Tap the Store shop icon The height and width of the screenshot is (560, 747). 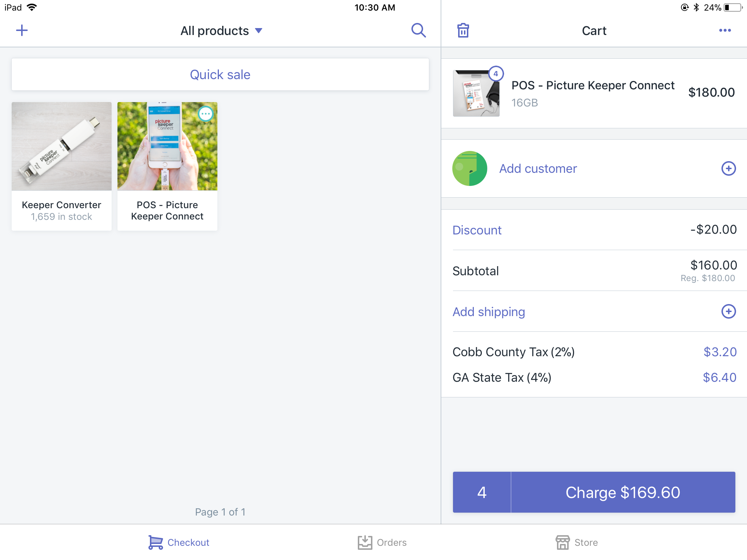[x=562, y=542]
